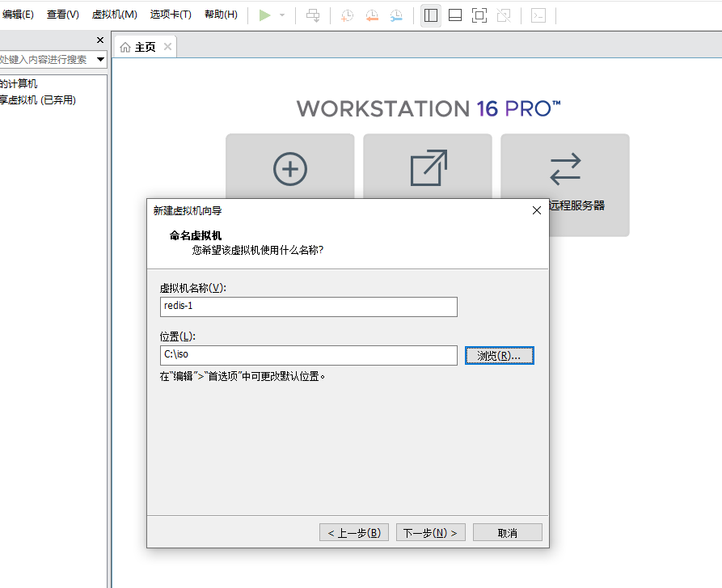This screenshot has width=722, height=588.
Task: Click the connect to remote server tile
Action: 565,185
